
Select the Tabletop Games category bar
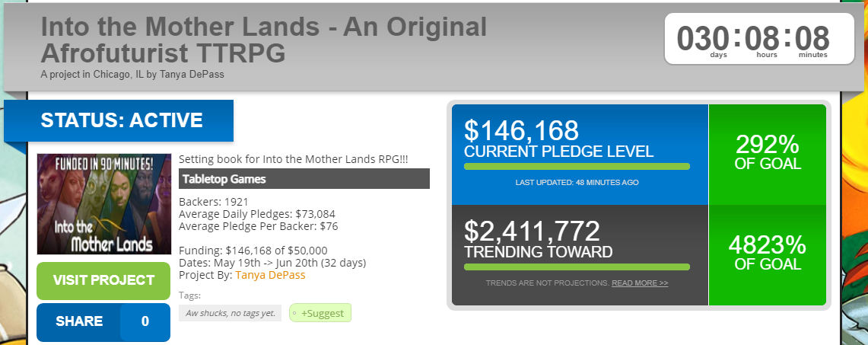304,180
